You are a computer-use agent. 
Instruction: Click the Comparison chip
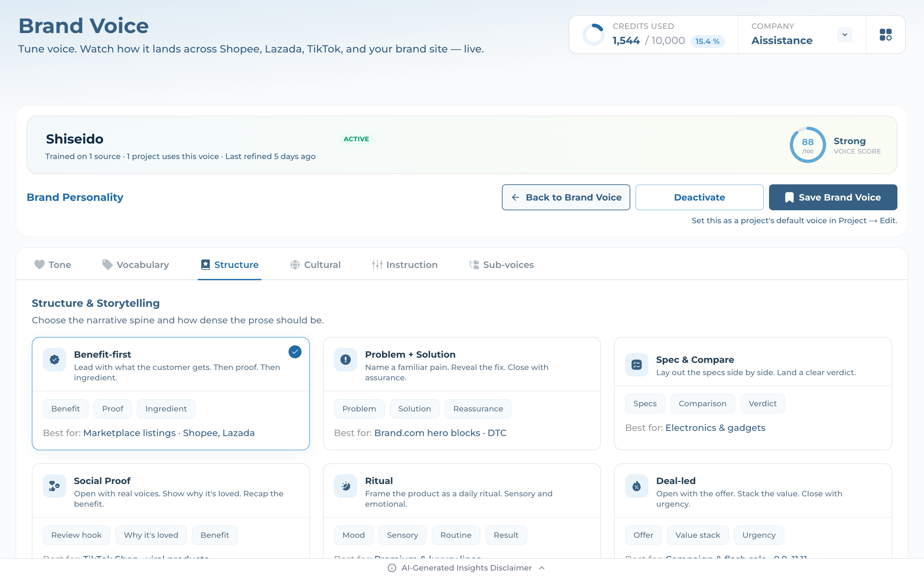[703, 404]
